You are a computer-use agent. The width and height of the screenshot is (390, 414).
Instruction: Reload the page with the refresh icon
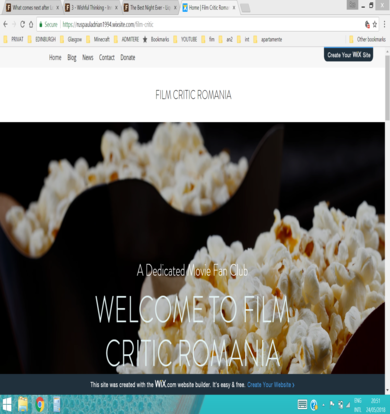coord(22,24)
